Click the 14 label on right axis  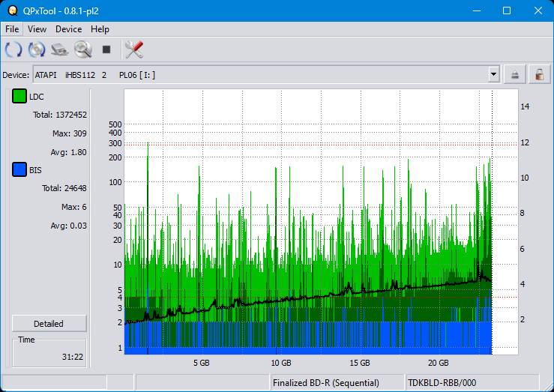(525, 106)
